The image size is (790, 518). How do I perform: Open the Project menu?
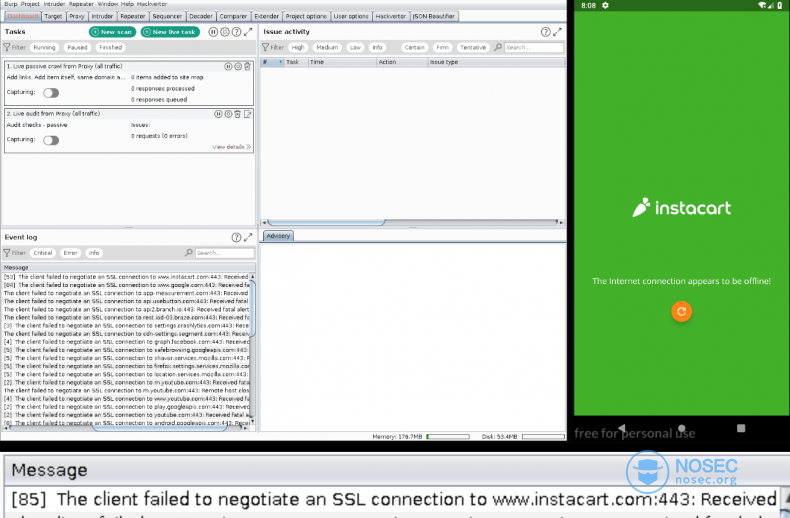pos(30,4)
